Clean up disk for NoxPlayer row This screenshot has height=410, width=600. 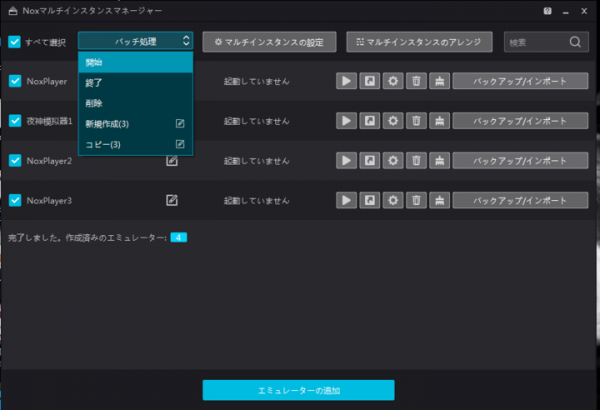439,81
